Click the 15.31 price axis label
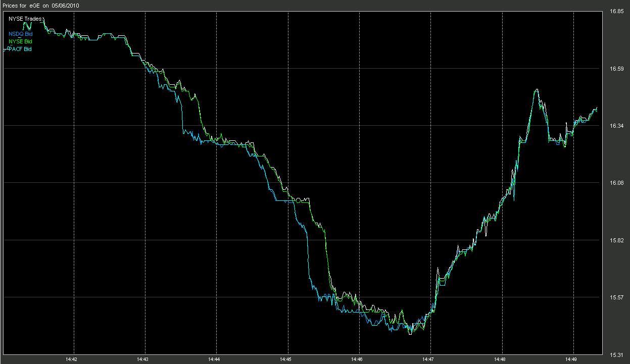Viewport: 630px width, 364px height. (x=616, y=354)
